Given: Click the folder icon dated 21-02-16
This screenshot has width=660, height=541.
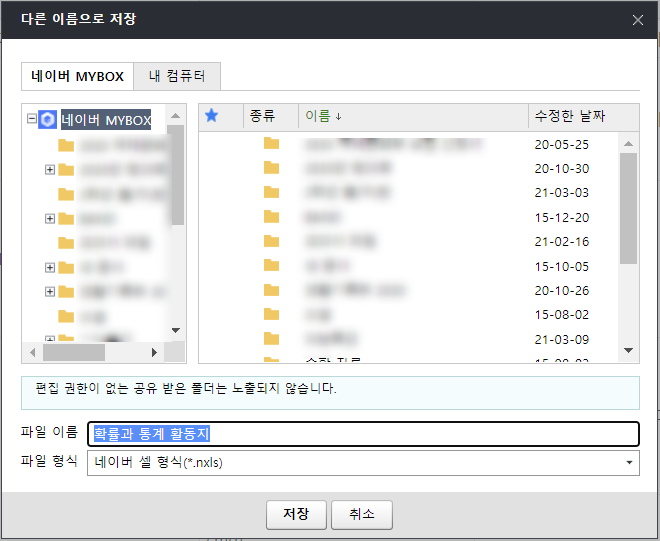Looking at the screenshot, I should (271, 241).
